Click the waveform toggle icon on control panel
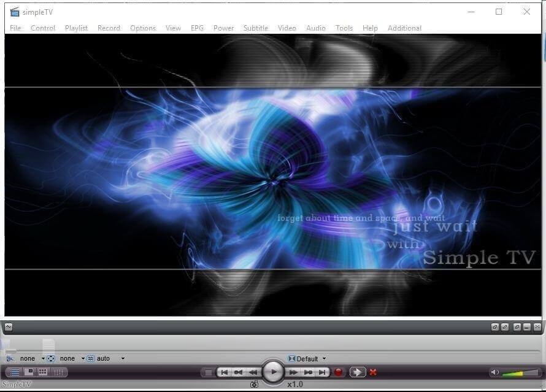This screenshot has width=546, height=392. [9, 327]
